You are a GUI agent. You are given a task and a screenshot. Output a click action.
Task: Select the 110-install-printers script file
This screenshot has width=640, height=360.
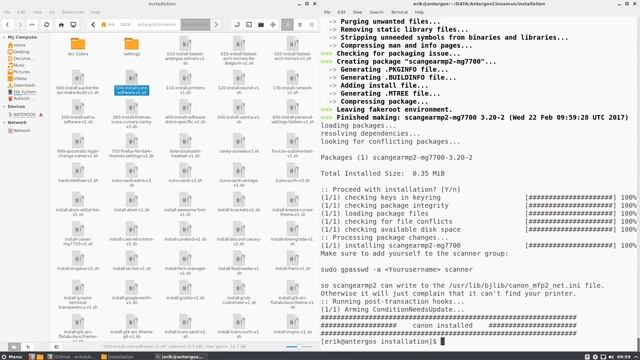tap(185, 82)
